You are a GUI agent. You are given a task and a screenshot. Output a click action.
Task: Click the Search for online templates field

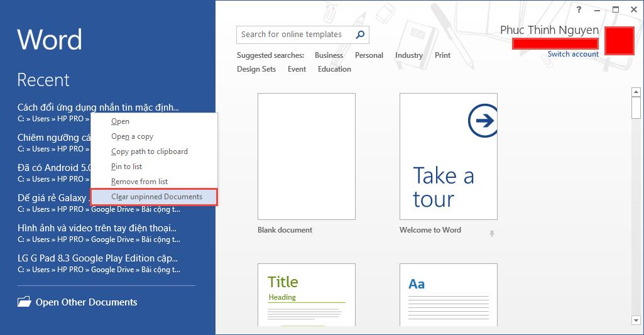pyautogui.click(x=294, y=35)
